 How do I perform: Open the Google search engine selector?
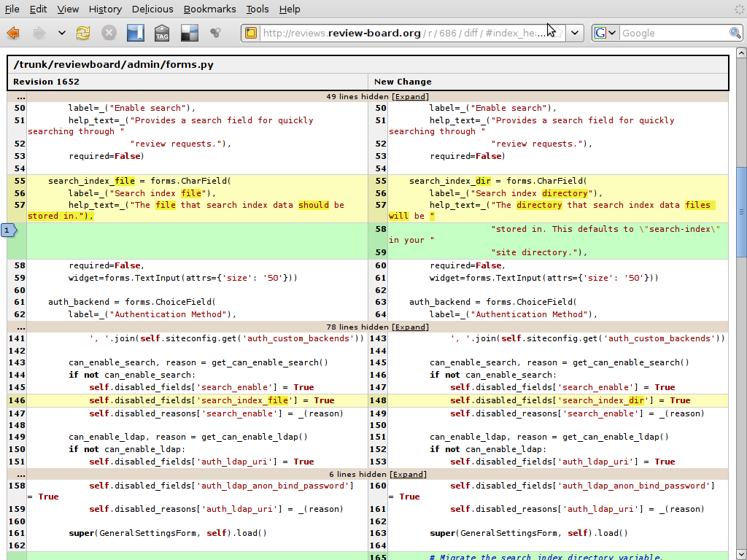click(605, 33)
